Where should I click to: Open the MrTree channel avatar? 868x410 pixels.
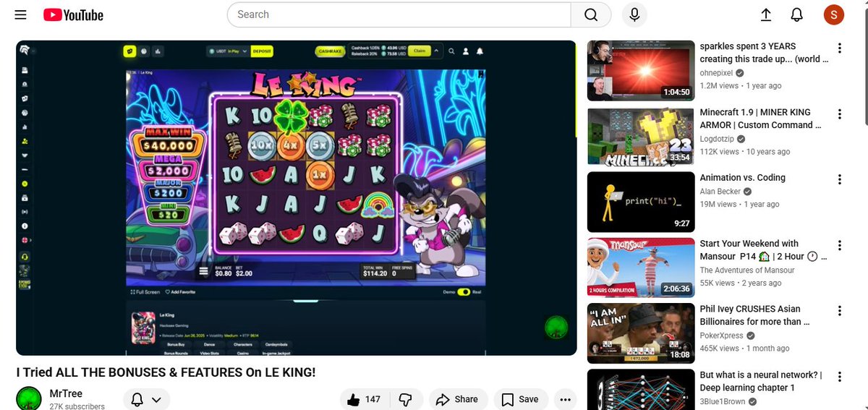[x=29, y=398]
